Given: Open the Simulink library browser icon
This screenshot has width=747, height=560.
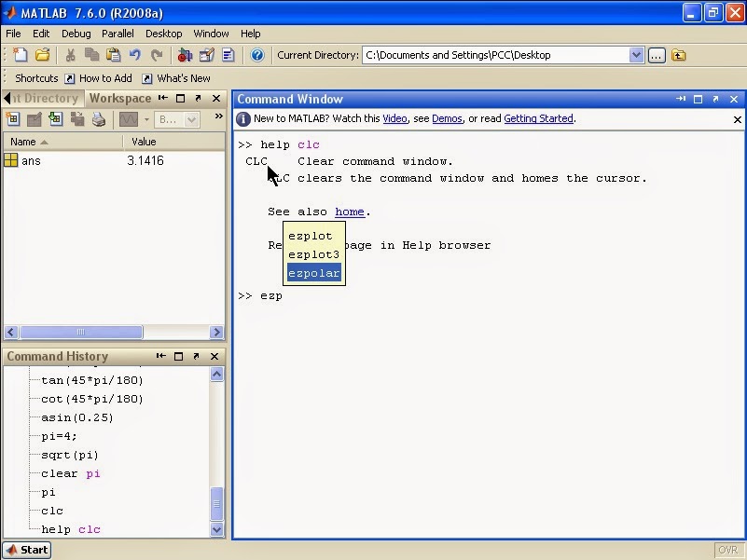Looking at the screenshot, I should [x=185, y=56].
